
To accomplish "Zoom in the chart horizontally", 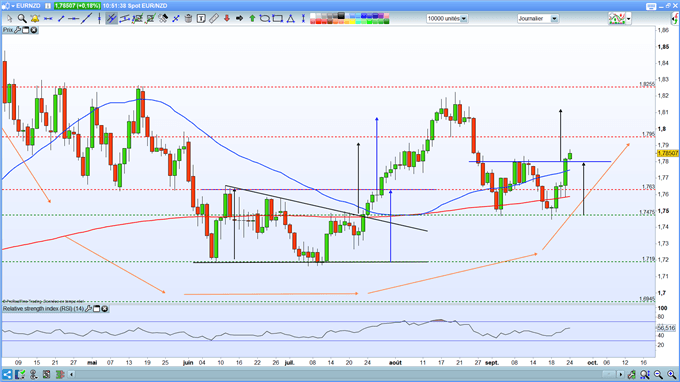I will (671, 374).
